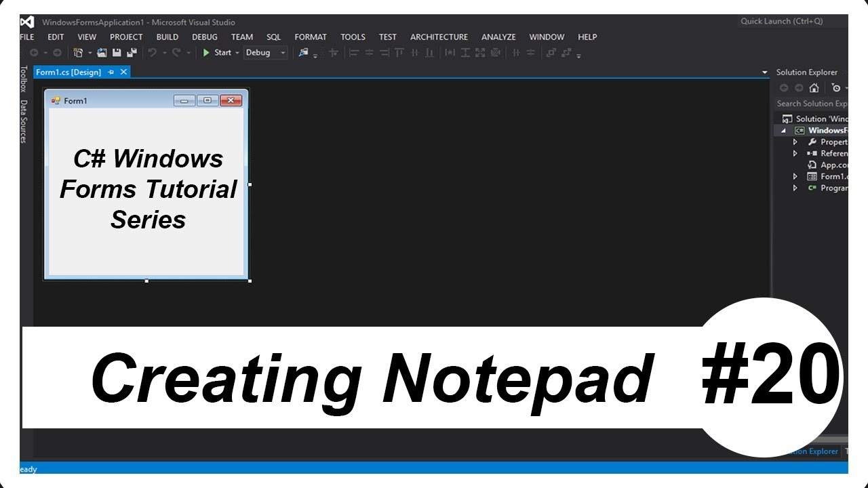Click the Search Solution Explorer field

point(812,104)
